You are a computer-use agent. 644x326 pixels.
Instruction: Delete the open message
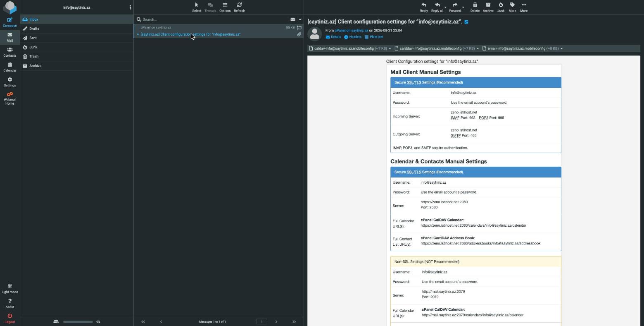pyautogui.click(x=475, y=7)
